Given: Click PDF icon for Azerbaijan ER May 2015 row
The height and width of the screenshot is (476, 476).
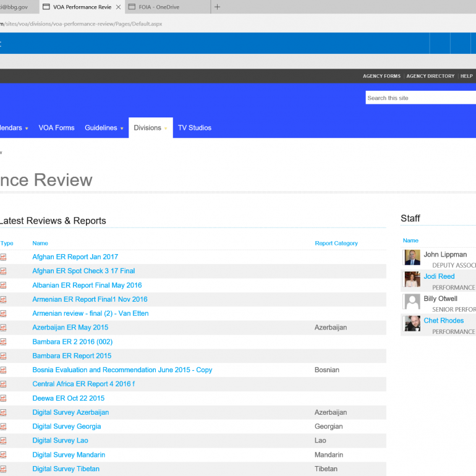Looking at the screenshot, I should tap(3, 328).
